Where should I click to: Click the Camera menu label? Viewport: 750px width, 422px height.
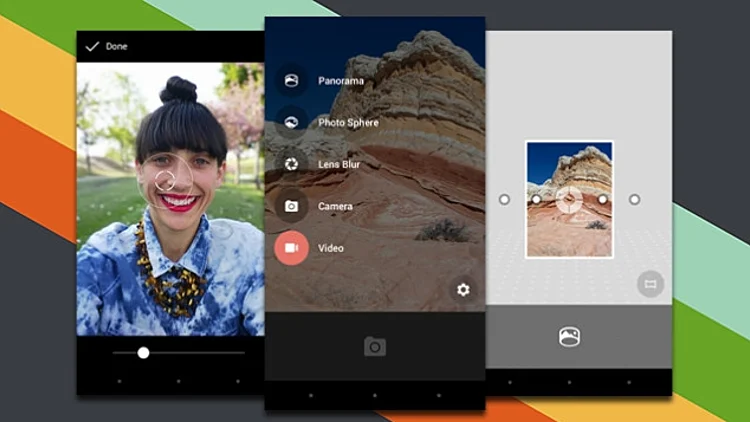point(335,206)
